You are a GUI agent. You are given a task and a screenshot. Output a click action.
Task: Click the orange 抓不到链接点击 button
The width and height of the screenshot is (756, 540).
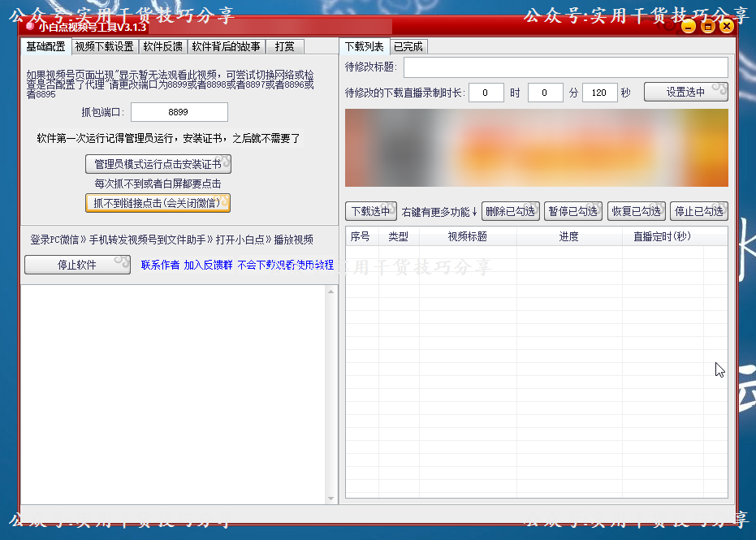click(x=158, y=203)
